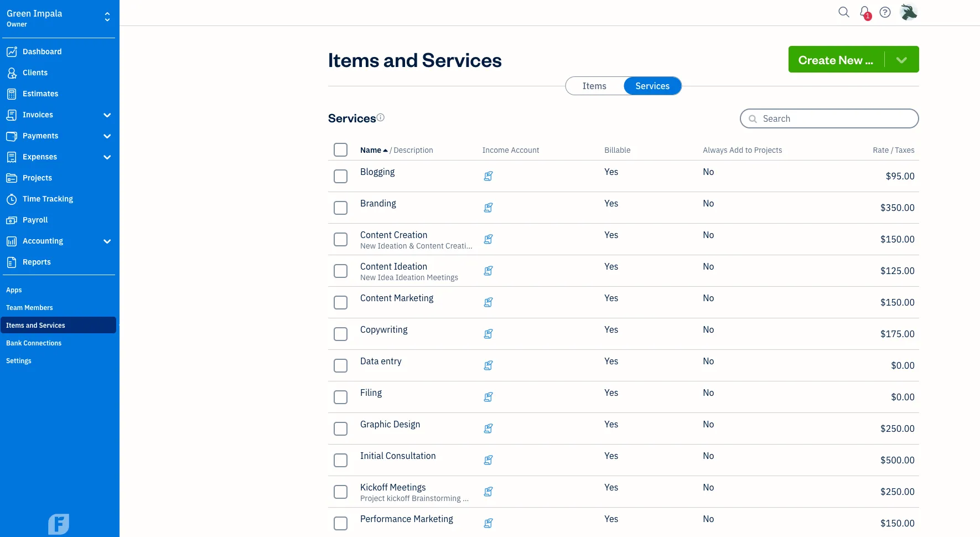Screen dimensions: 980x537
Task: Open the Create New dropdown arrow
Action: click(x=901, y=60)
